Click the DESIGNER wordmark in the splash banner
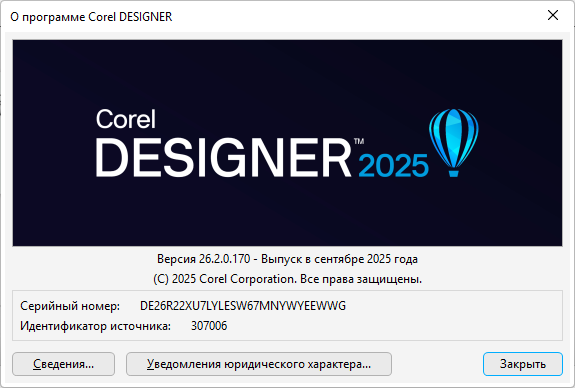The height and width of the screenshot is (388, 575). [223, 157]
